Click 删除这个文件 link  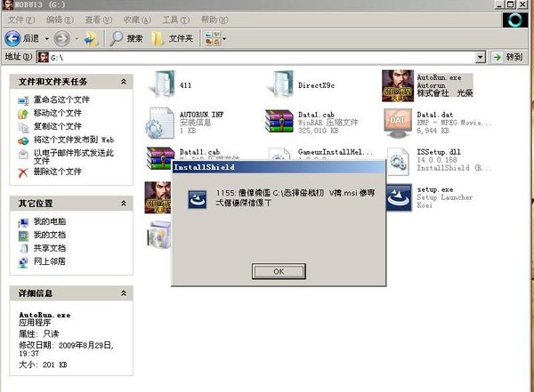pos(57,172)
